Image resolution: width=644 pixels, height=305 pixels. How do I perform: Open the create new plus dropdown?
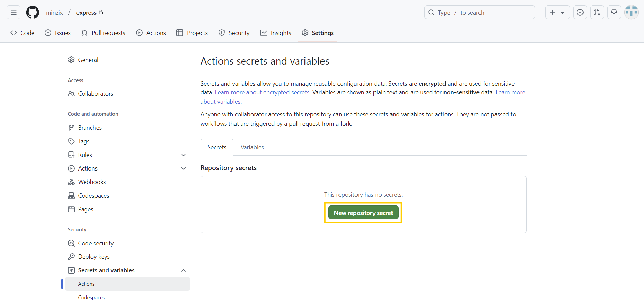557,13
